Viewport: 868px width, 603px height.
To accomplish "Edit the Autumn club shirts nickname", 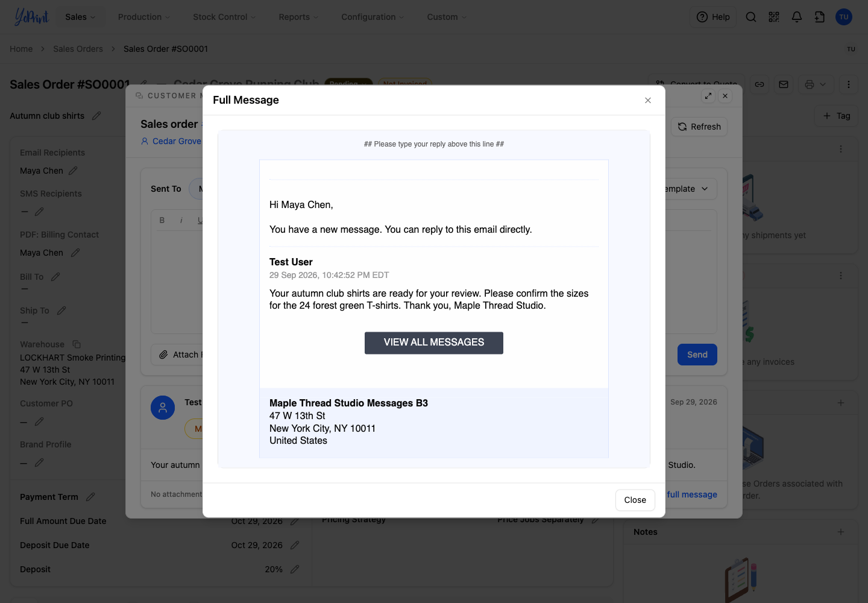I will pyautogui.click(x=96, y=116).
